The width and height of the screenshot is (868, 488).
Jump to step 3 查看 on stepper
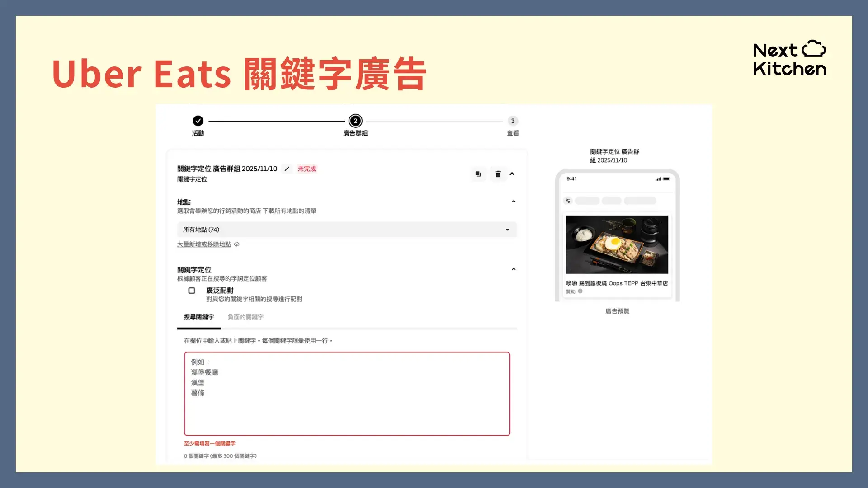pyautogui.click(x=512, y=121)
